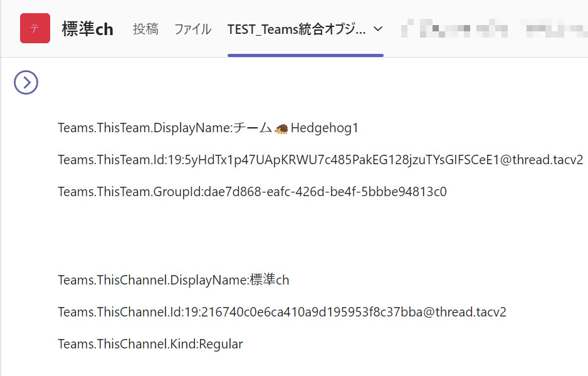Click the Teams.ThisTeam.GroupId text line
The height and width of the screenshot is (376, 588).
click(252, 192)
